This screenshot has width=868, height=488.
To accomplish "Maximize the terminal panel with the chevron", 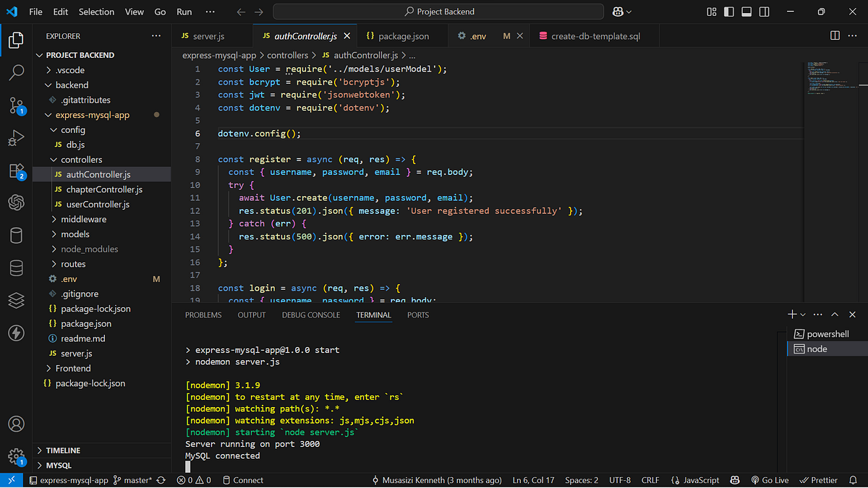I will [834, 314].
